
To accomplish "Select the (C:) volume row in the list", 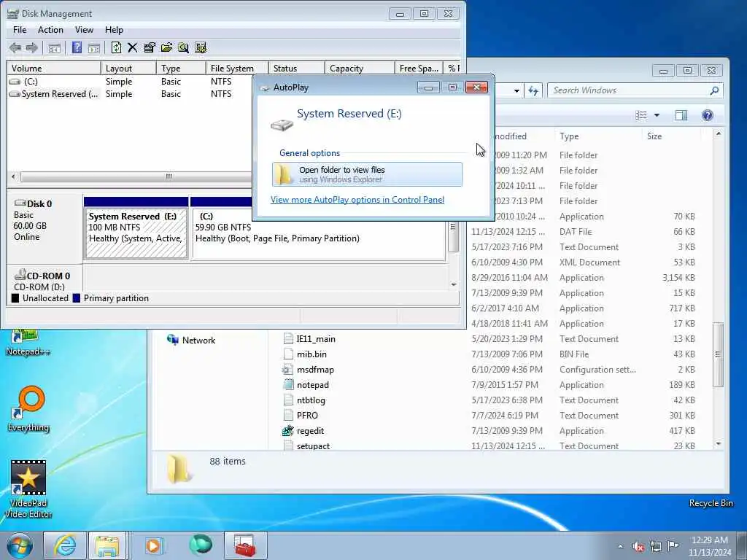I will click(x=130, y=82).
